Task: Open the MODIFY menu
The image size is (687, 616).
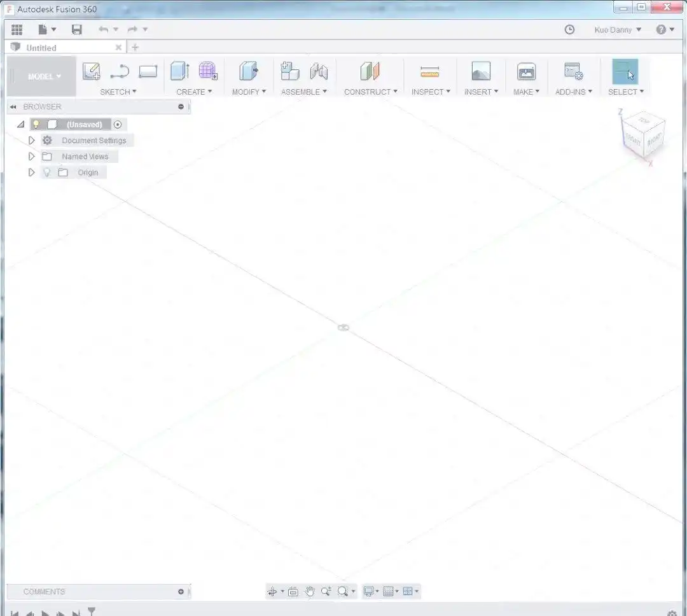Action: (x=249, y=92)
